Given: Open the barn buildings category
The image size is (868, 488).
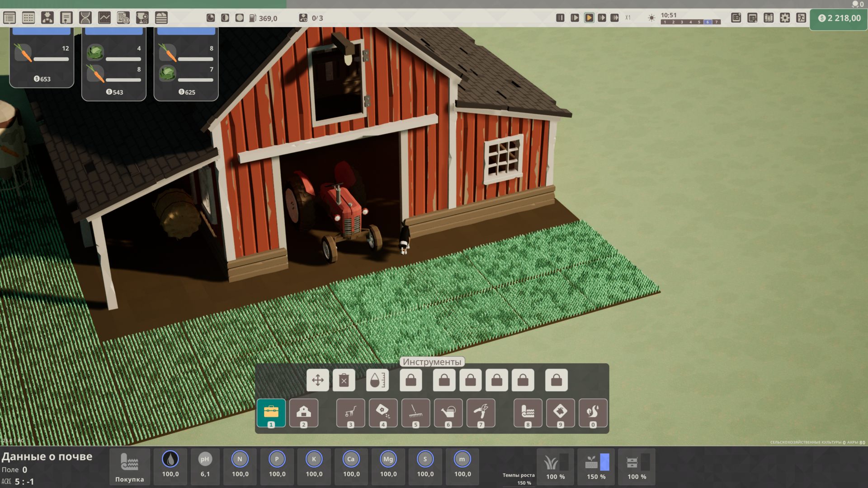Looking at the screenshot, I should pyautogui.click(x=303, y=412).
